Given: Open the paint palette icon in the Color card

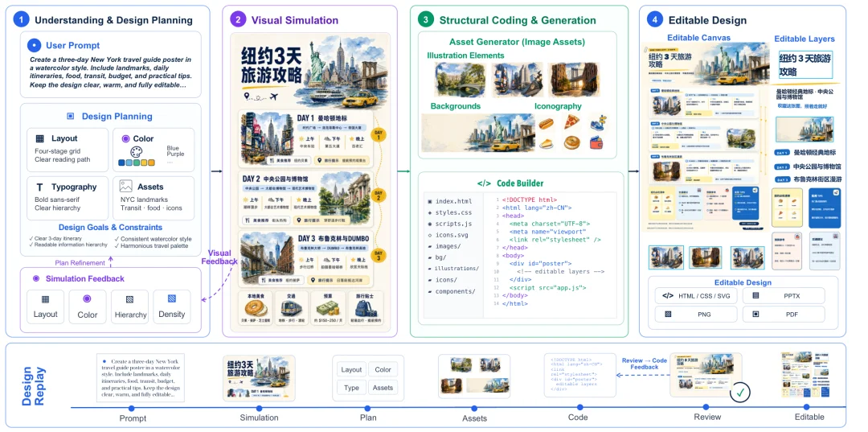Looking at the screenshot, I should pos(137,152).
